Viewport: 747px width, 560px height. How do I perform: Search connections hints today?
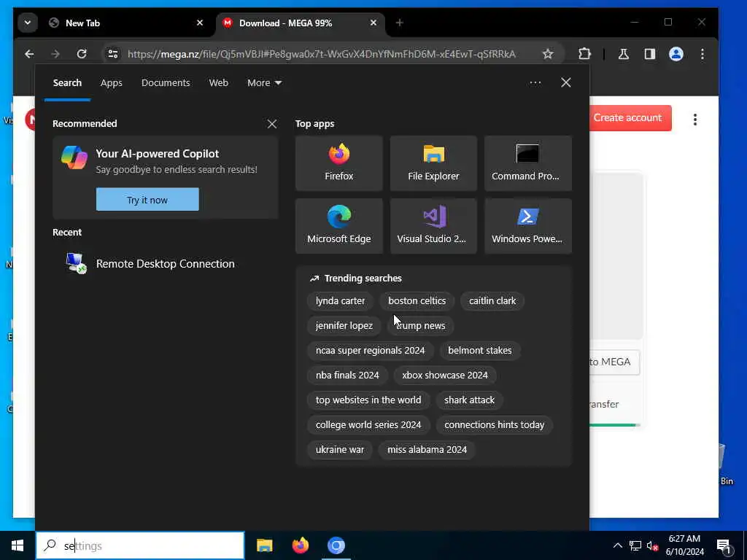tap(494, 425)
